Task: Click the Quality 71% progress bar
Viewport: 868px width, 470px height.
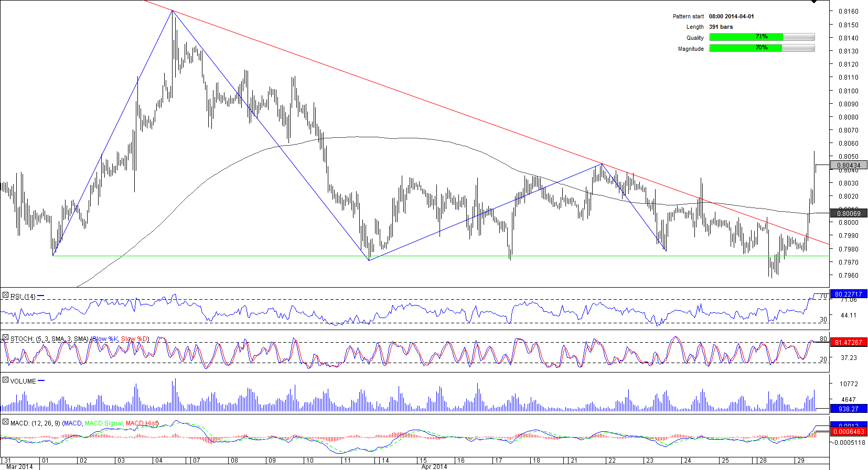Action: (762, 37)
